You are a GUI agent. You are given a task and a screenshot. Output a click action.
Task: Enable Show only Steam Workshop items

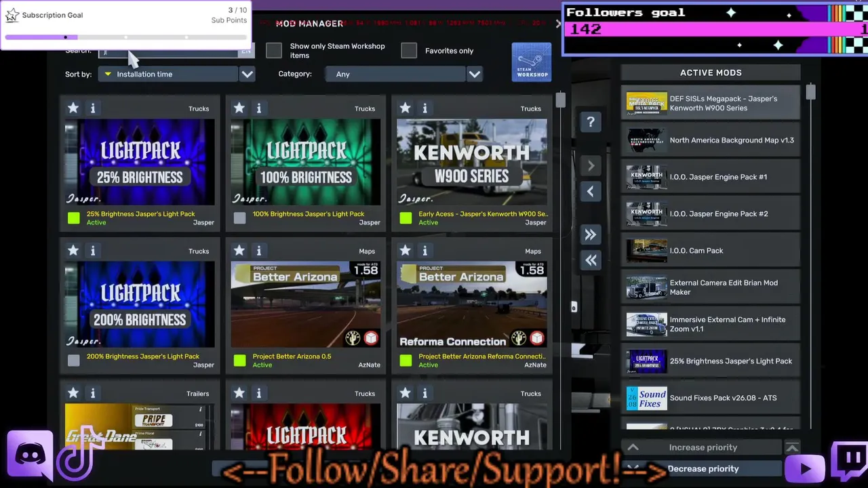pyautogui.click(x=274, y=50)
